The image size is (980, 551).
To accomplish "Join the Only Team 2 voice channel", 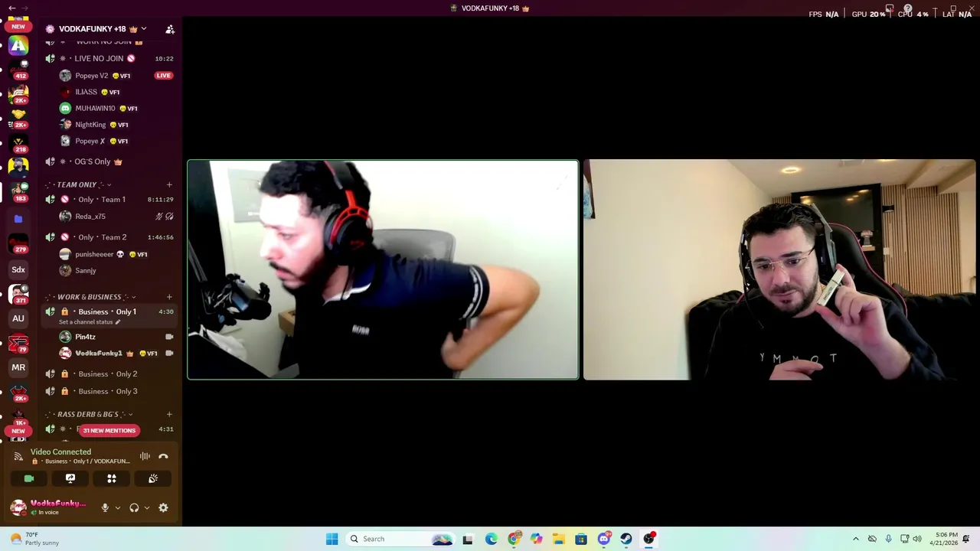I will (x=109, y=237).
